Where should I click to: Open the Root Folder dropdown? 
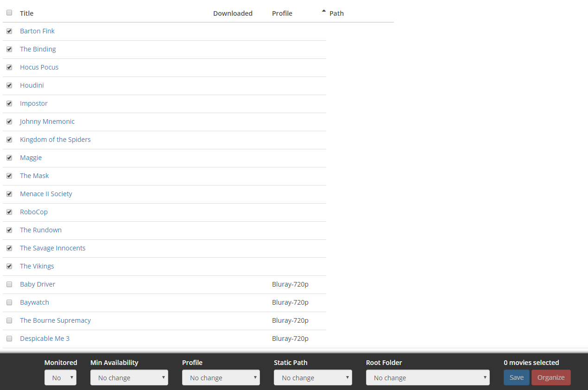427,377
